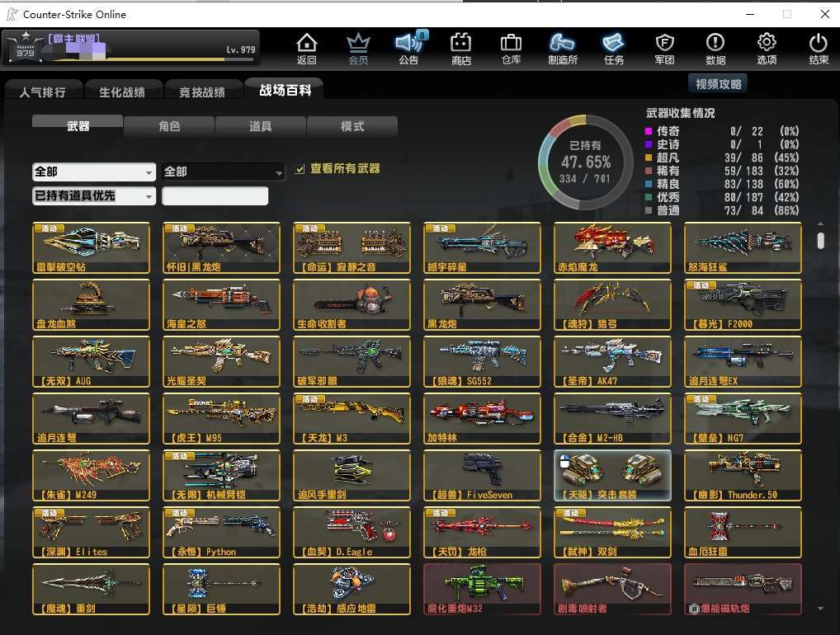Screen dimensions: 840x635
Task: Select the 海皇之怒 weapon card
Action: (x=221, y=304)
